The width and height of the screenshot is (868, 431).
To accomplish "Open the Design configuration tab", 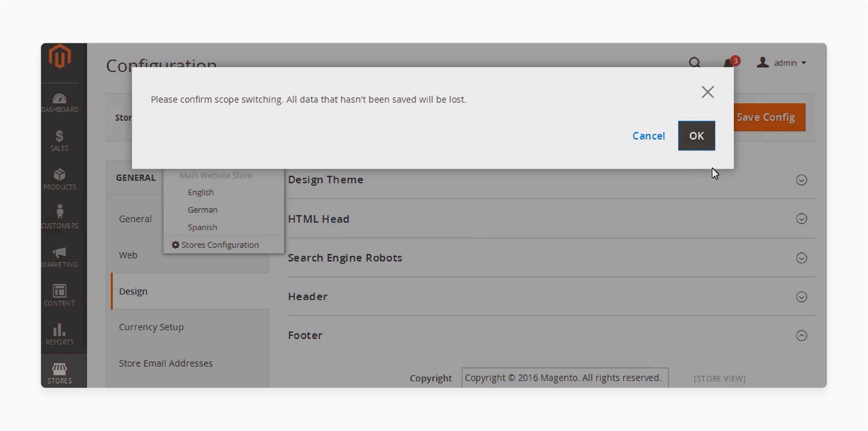I will (x=190, y=291).
